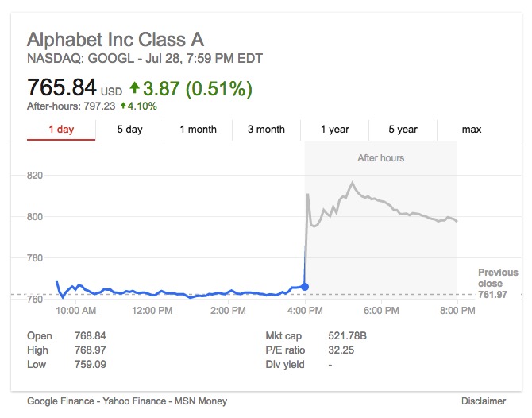Select the 5 year tab

pos(403,130)
